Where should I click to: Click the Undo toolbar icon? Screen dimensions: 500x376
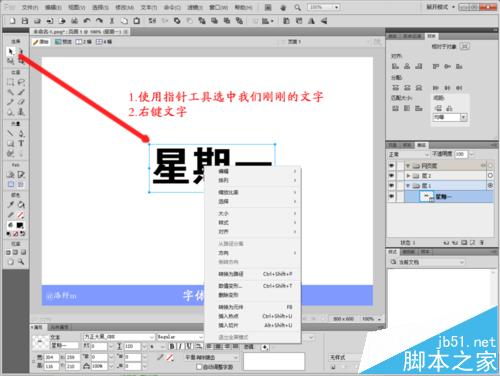(x=87, y=21)
